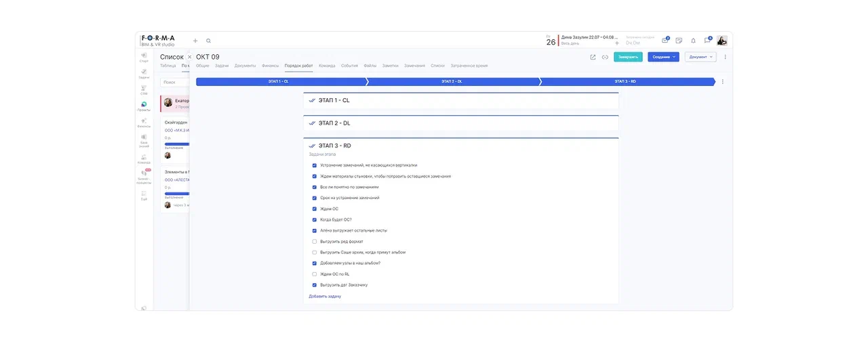Select ЭТАП 3 - RD in stage bar

[627, 81]
